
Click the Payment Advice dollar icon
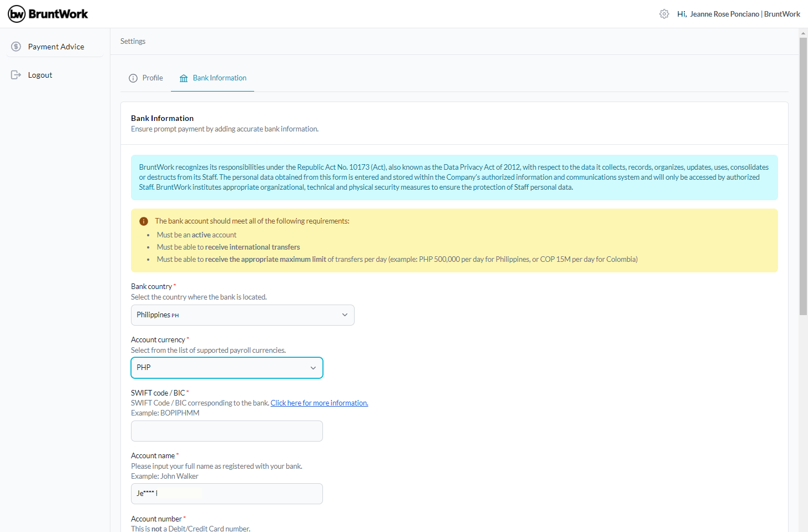point(16,47)
